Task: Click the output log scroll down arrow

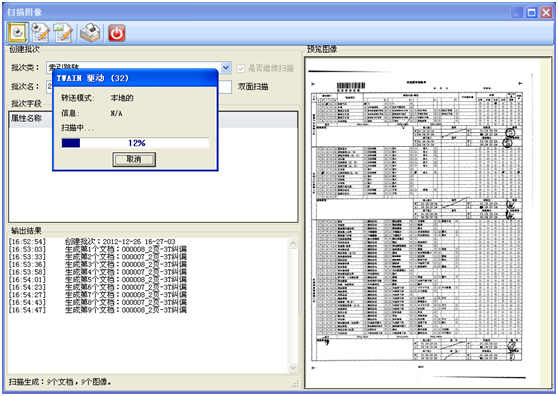Action: pos(293,367)
